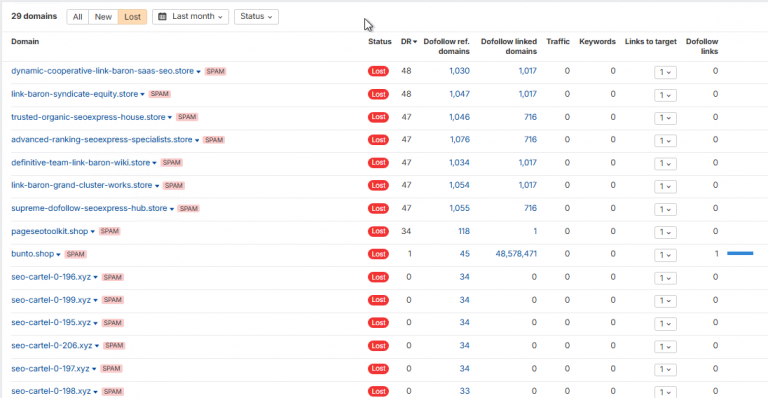The width and height of the screenshot is (768, 398).
Task: Click dofollow ref. domains value 1,030
Action: (459, 71)
